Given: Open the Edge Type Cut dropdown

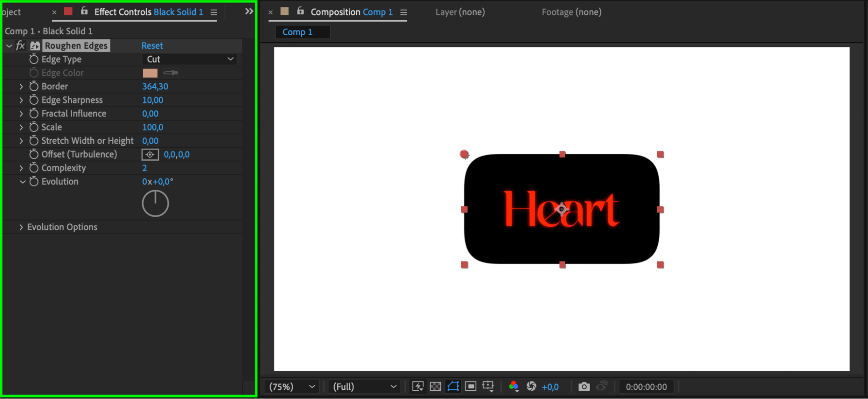Looking at the screenshot, I should (190, 59).
